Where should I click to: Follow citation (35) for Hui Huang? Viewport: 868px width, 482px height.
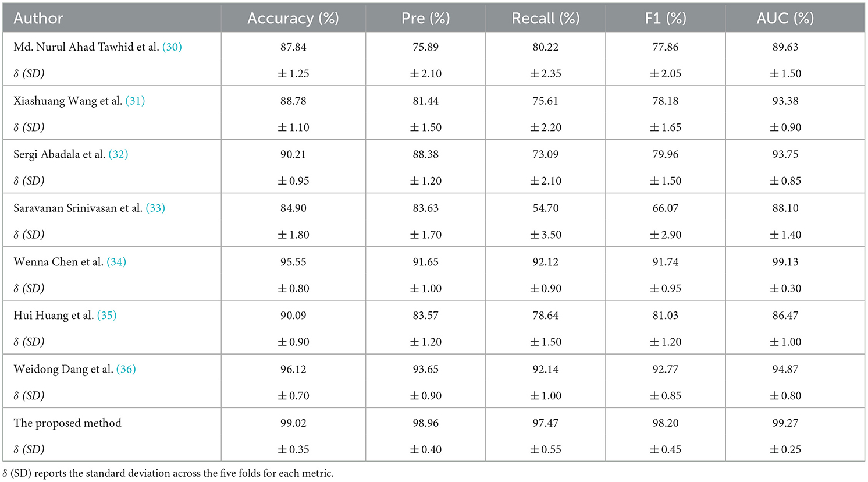(x=106, y=316)
